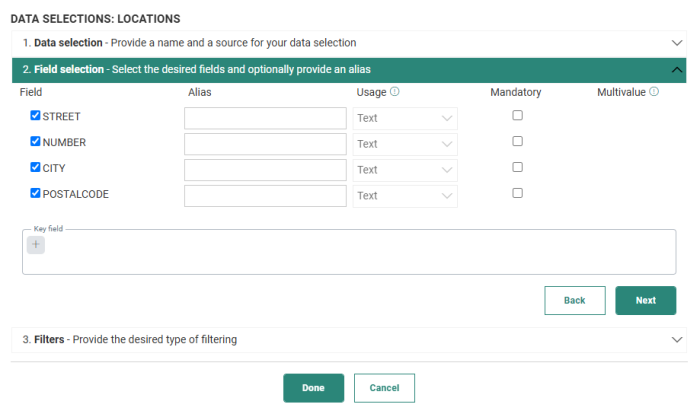The width and height of the screenshot is (700, 417).
Task: Click the info icon next to Usage
Action: [x=395, y=92]
